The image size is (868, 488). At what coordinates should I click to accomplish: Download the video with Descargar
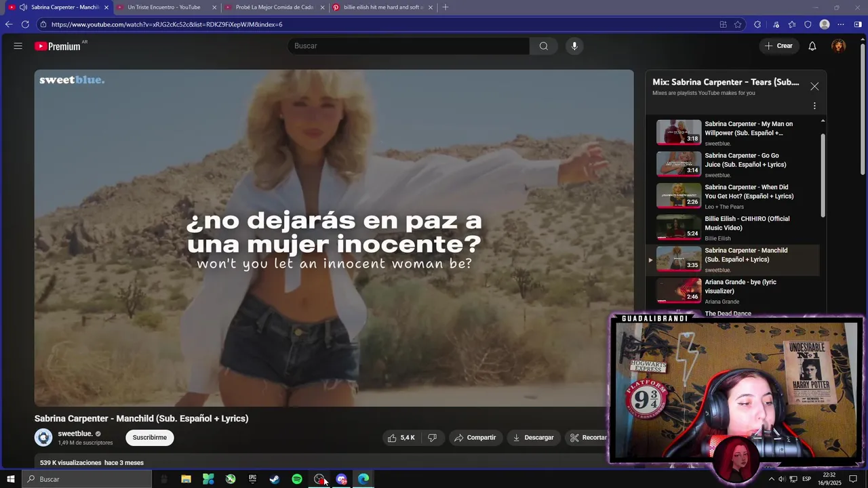[x=533, y=438]
